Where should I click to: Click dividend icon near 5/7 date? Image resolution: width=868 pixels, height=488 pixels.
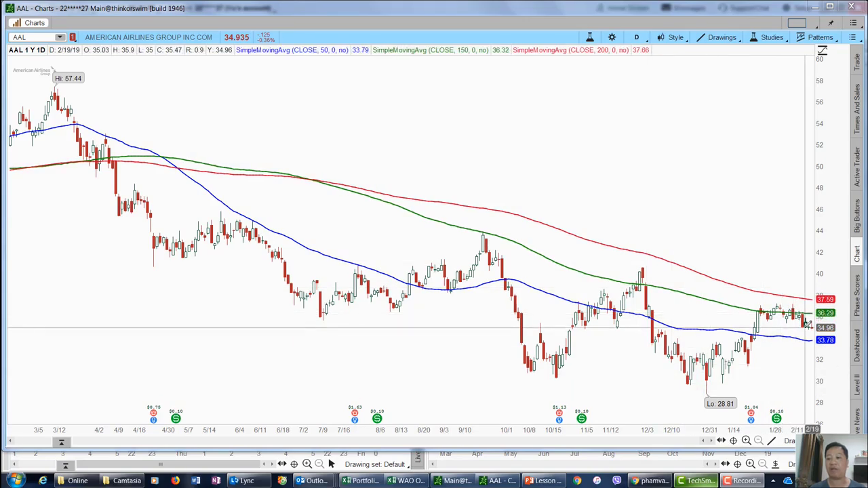click(176, 419)
